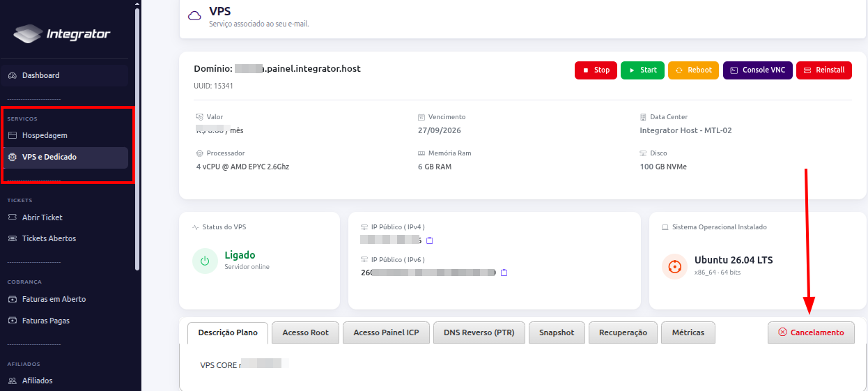Go to Tickets Abertos

[65, 238]
